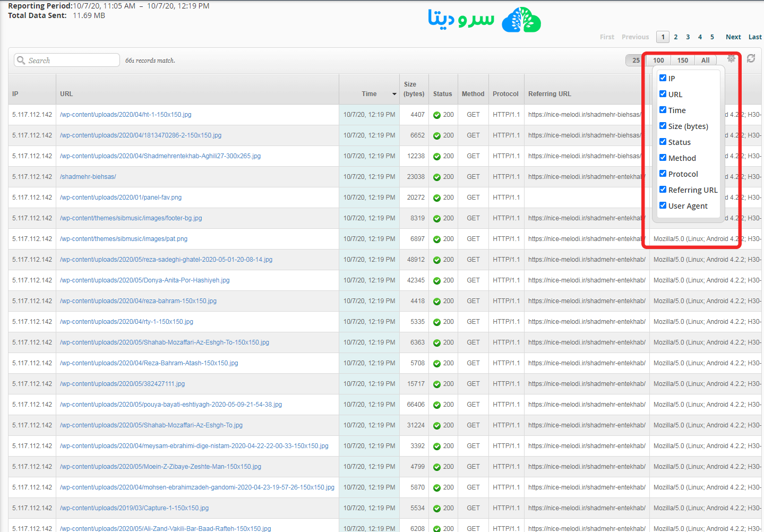Image resolution: width=764 pixels, height=532 pixels.
Task: Click the magnifier icon in search box
Action: 21,61
